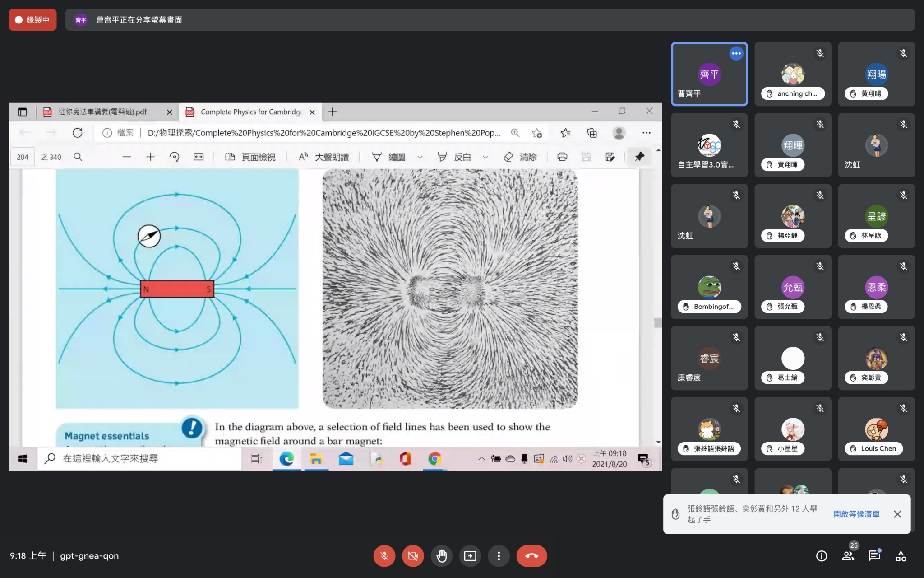Open the favorites list icon
This screenshot has width=924, height=578.
click(565, 133)
